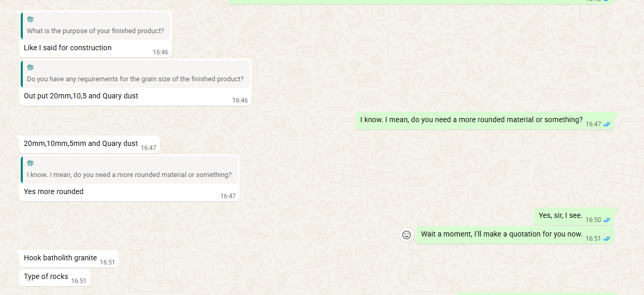This screenshot has width=644, height=295.
Task: Click sender name '你' above 'purpose of your finished product'
Action: [x=31, y=20]
